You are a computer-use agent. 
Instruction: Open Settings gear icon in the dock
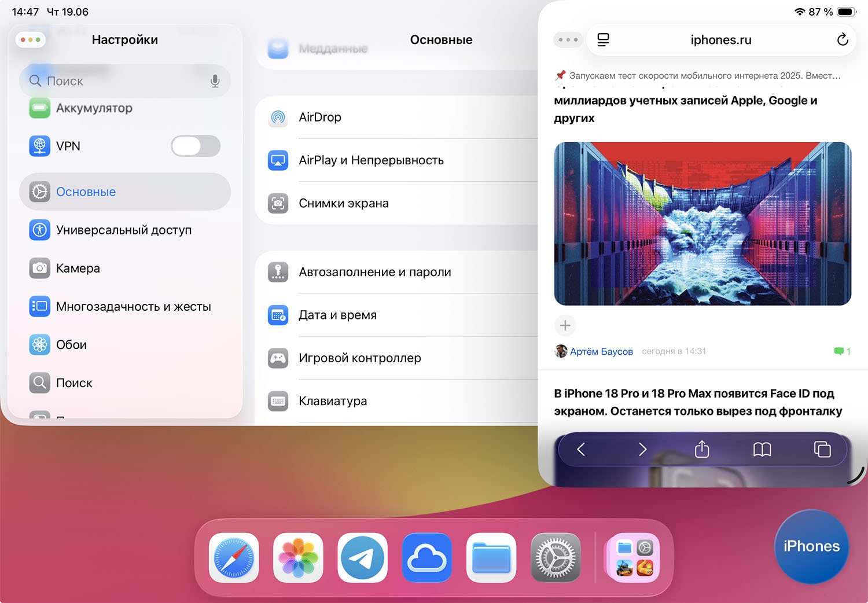point(556,558)
